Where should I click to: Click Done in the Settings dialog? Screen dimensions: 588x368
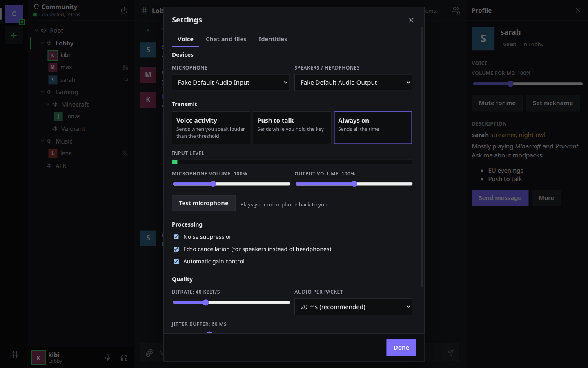click(401, 348)
